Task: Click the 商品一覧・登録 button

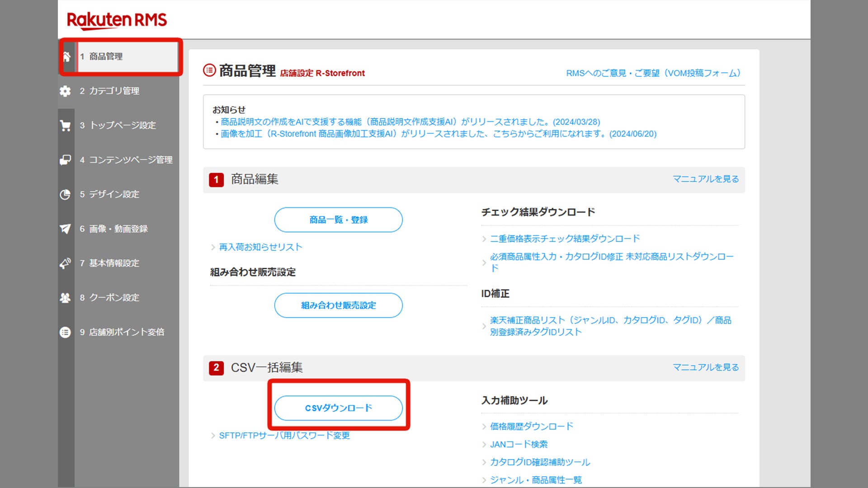Action: [338, 220]
